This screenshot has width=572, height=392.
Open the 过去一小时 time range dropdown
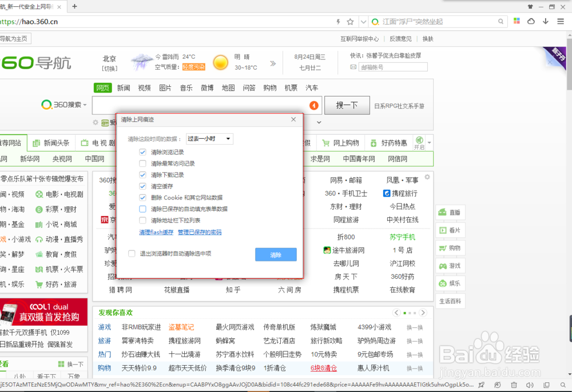209,139
